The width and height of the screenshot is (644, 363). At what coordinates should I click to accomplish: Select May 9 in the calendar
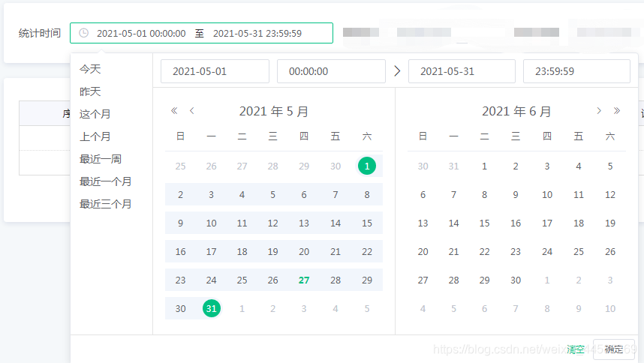tap(180, 223)
